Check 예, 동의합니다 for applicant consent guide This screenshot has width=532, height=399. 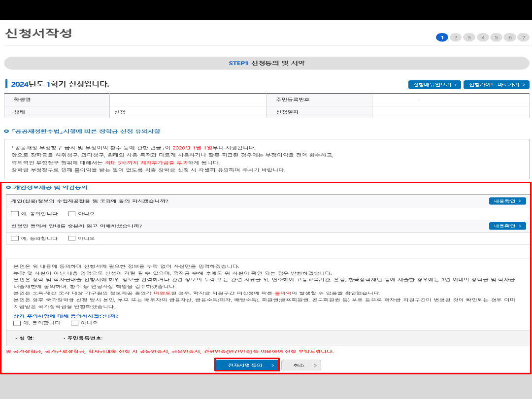tap(15, 238)
